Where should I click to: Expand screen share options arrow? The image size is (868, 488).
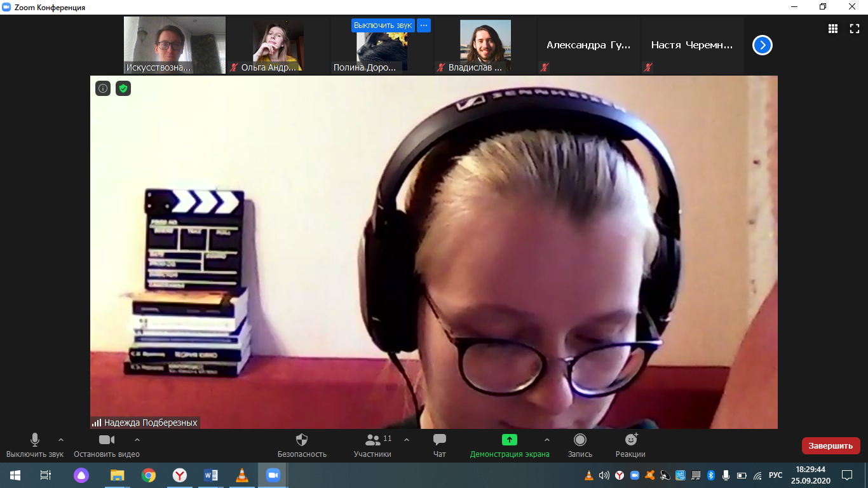(x=547, y=440)
